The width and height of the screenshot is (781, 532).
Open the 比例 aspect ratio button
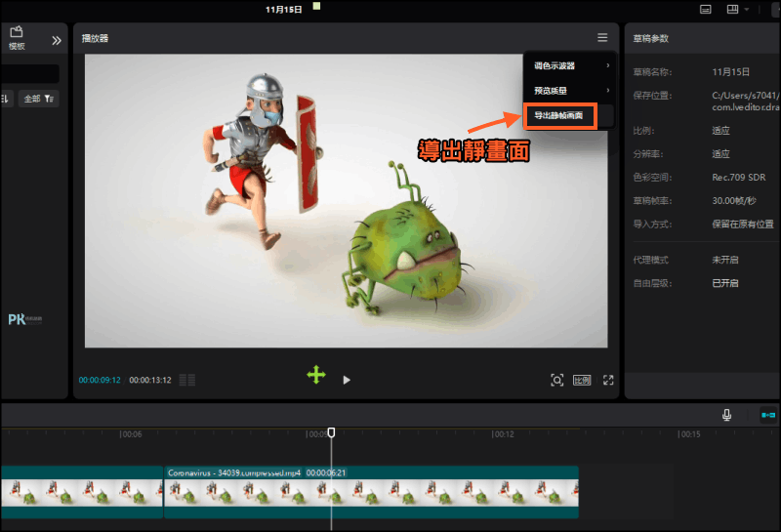(581, 380)
